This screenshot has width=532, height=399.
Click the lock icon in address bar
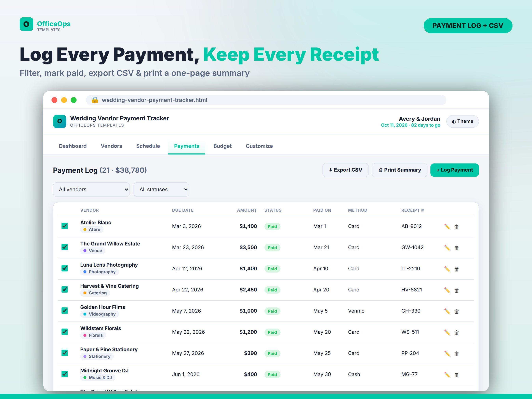(x=95, y=100)
